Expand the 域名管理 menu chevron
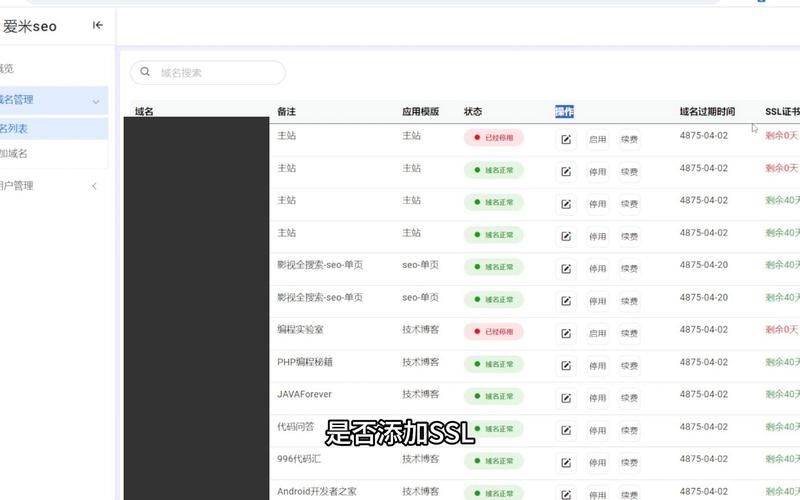800x500 pixels. click(x=95, y=102)
